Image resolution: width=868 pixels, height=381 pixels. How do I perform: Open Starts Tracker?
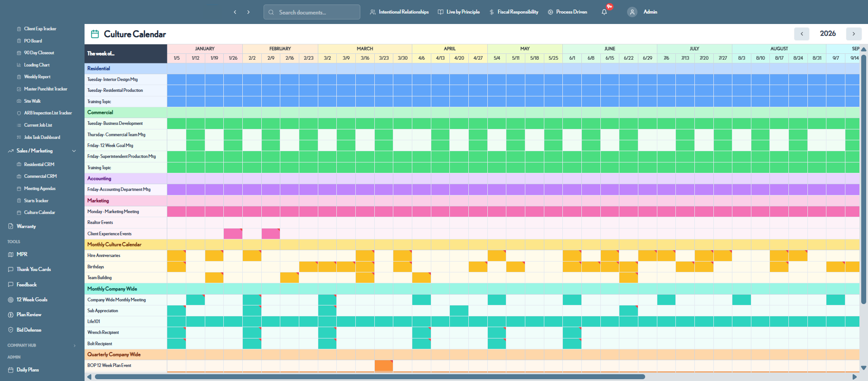[x=36, y=201]
